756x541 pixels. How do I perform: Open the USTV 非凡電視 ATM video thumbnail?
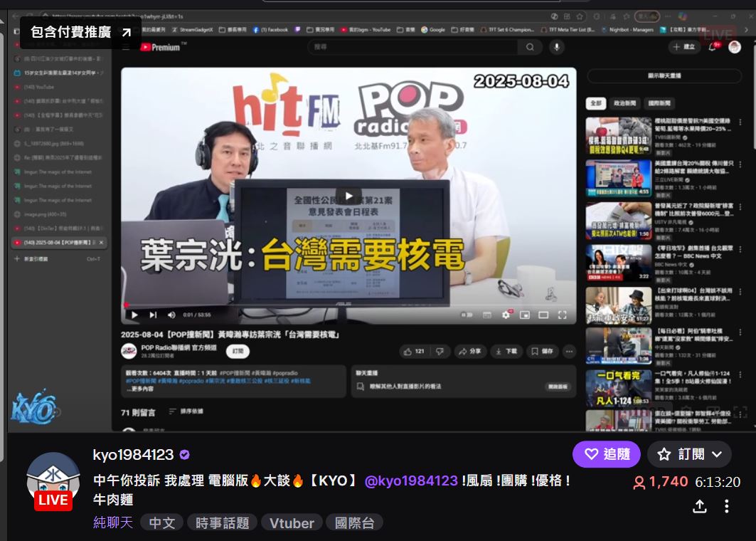pos(619,221)
